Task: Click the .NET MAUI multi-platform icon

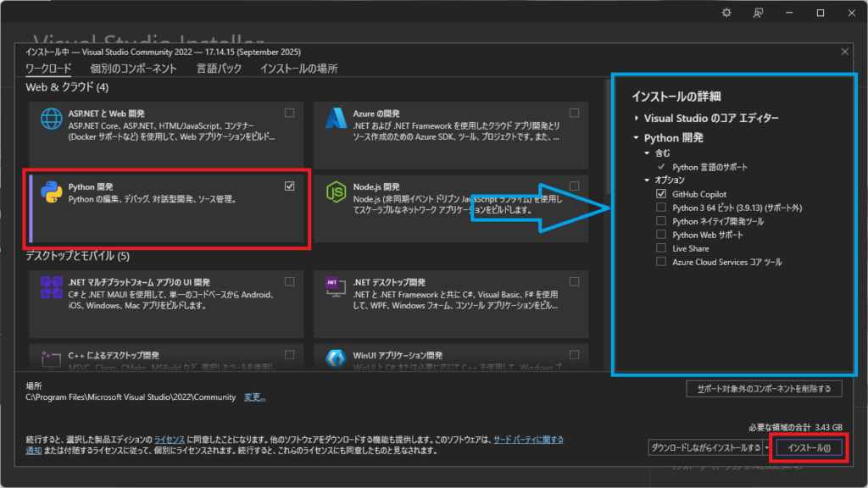Action: coord(51,287)
